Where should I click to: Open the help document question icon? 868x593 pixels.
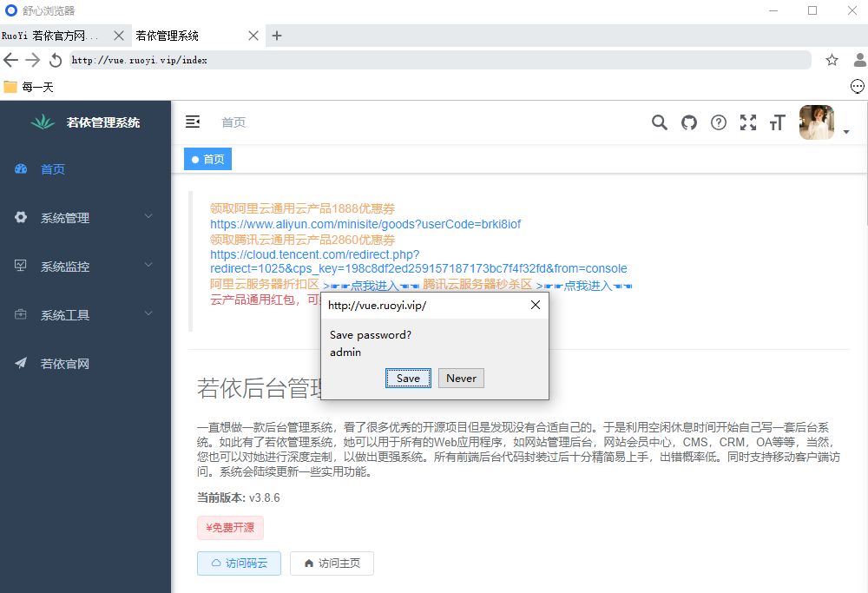pos(719,122)
